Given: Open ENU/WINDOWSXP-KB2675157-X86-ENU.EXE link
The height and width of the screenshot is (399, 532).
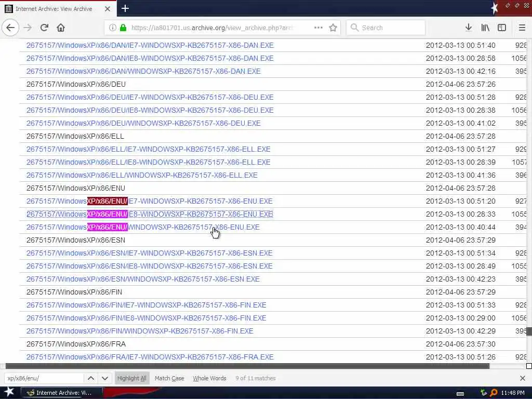Looking at the screenshot, I should click(x=143, y=227).
